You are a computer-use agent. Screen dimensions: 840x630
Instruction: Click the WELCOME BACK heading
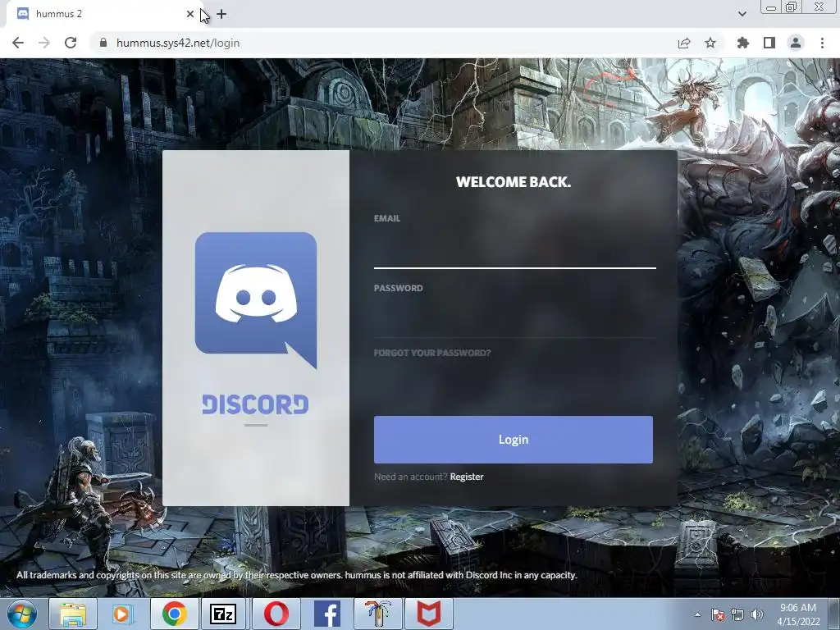coord(514,182)
